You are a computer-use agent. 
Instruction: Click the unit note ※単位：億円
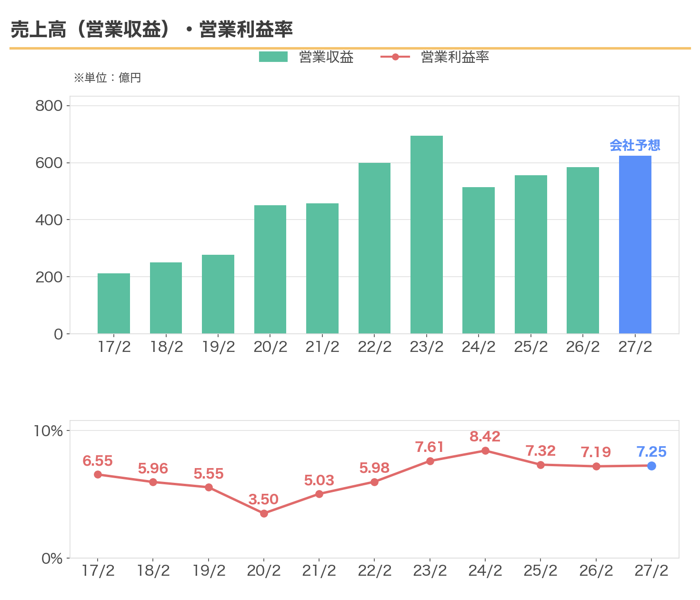(107, 78)
